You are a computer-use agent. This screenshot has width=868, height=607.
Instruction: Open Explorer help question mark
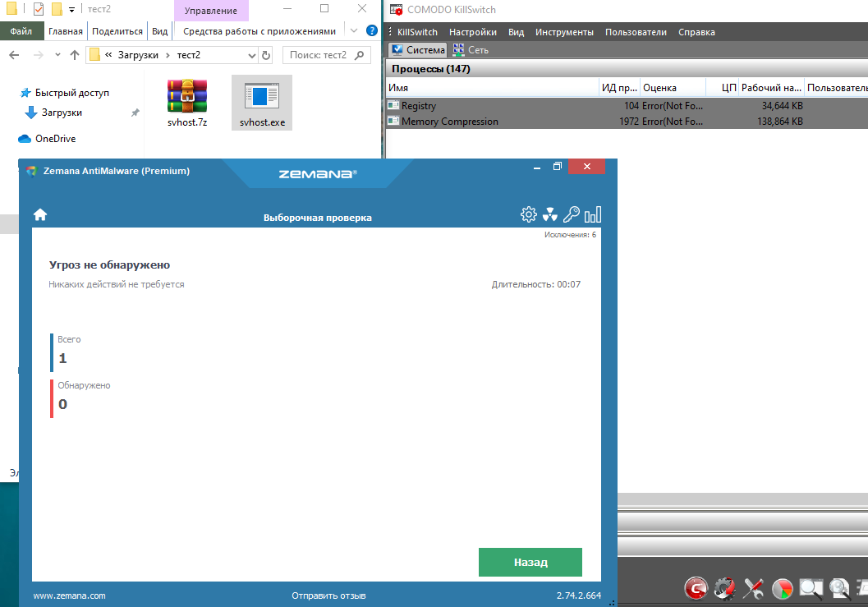(372, 30)
